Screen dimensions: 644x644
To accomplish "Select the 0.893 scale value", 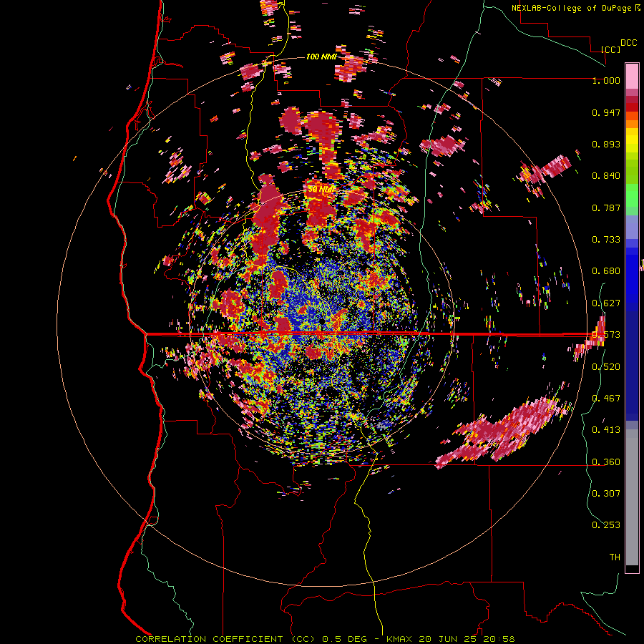I will click(x=606, y=144).
